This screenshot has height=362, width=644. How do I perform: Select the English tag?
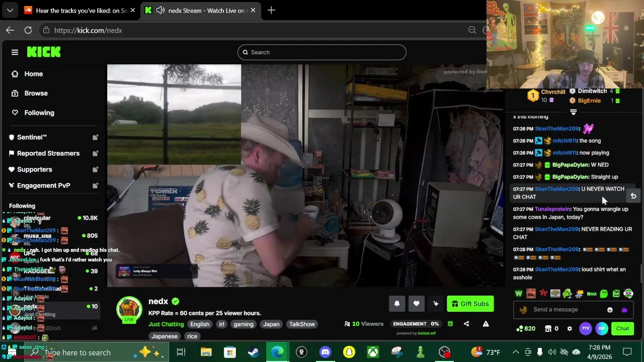[200, 324]
